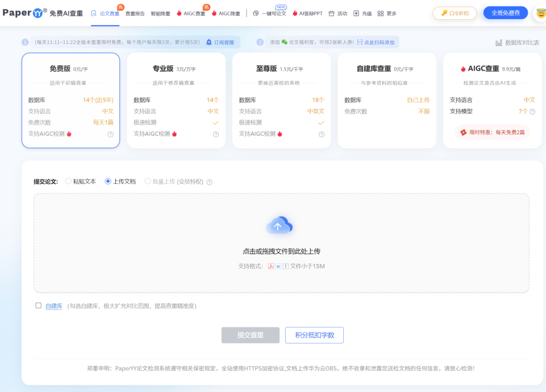Click the subscription reminder bell icon
Image resolution: width=546 pixels, height=392 pixels.
[209, 42]
